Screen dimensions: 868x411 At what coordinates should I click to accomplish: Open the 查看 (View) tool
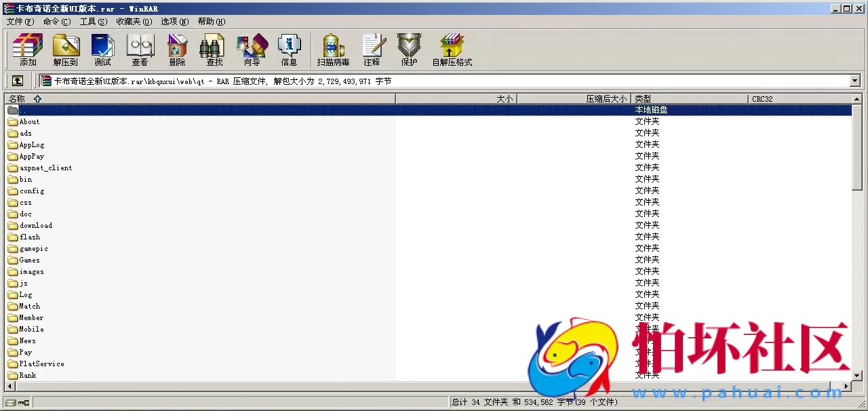140,50
